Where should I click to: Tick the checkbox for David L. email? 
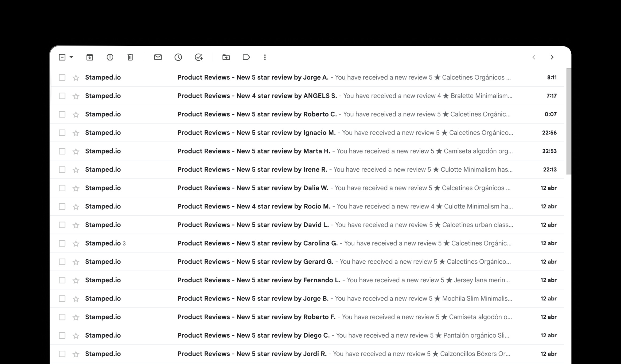(x=62, y=225)
